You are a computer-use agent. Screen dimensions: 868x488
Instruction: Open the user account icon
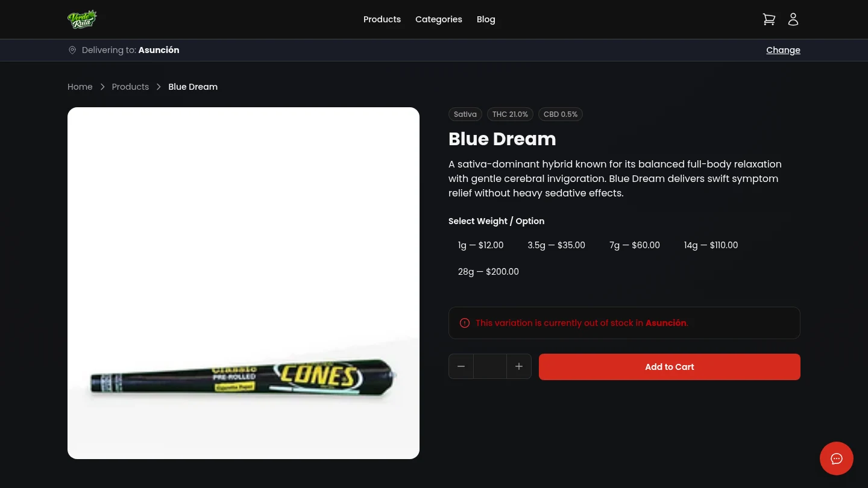point(793,19)
